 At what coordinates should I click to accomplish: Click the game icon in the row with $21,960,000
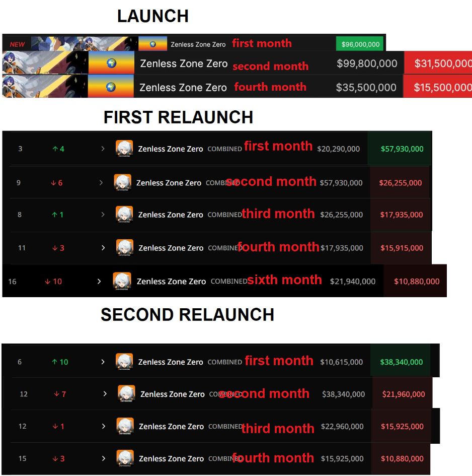tap(126, 394)
